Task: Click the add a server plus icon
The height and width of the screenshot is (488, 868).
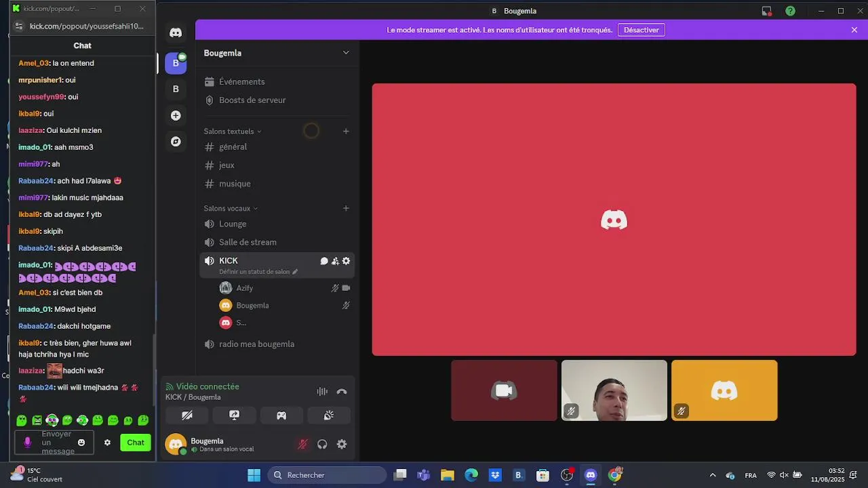Action: [x=176, y=115]
